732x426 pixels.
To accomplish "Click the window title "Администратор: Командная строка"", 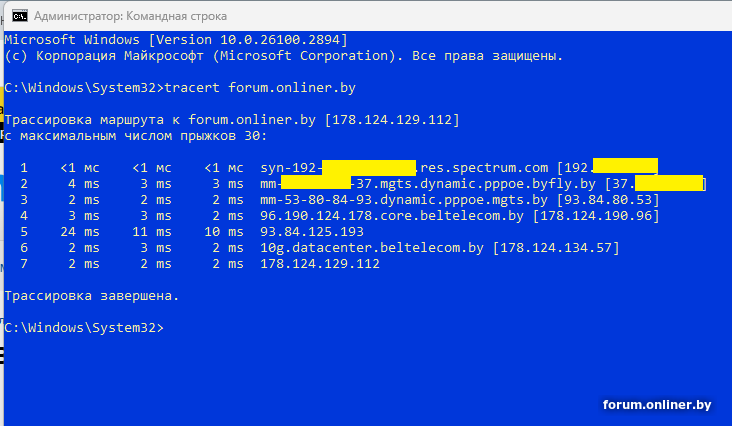I will (x=130, y=16).
